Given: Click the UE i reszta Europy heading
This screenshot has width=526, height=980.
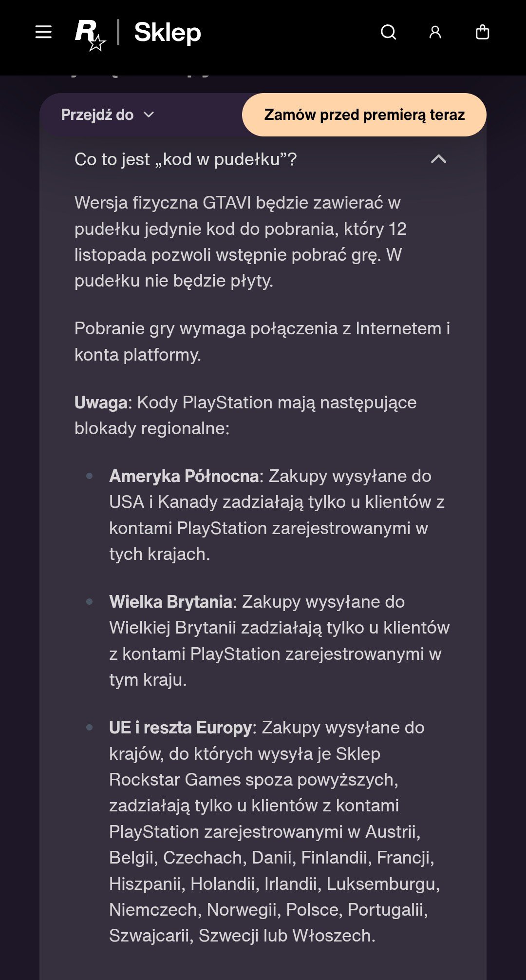Looking at the screenshot, I should pos(180,728).
